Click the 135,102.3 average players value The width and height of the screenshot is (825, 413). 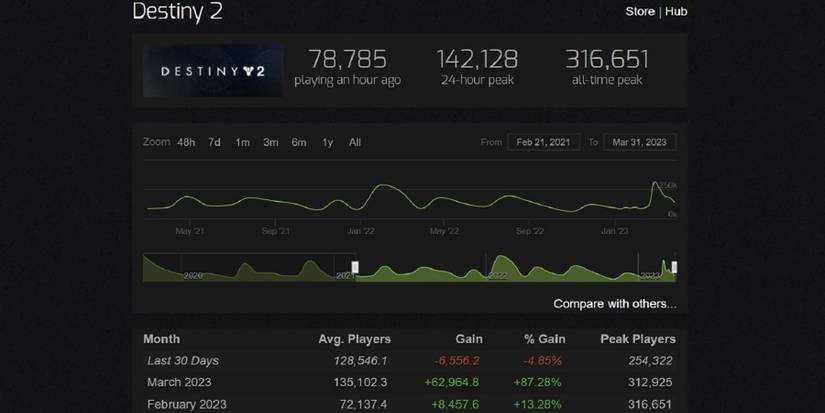pyautogui.click(x=360, y=382)
